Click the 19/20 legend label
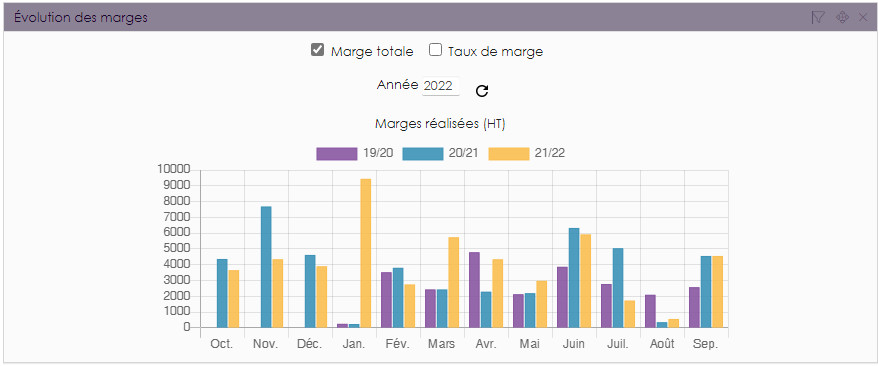Image resolution: width=878 pixels, height=366 pixels. click(x=378, y=154)
